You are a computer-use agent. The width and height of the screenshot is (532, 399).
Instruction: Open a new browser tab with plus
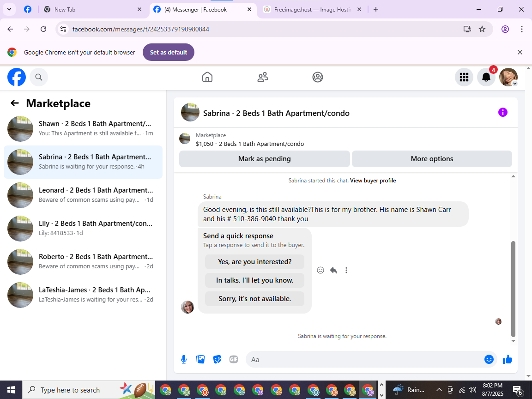pyautogui.click(x=375, y=10)
